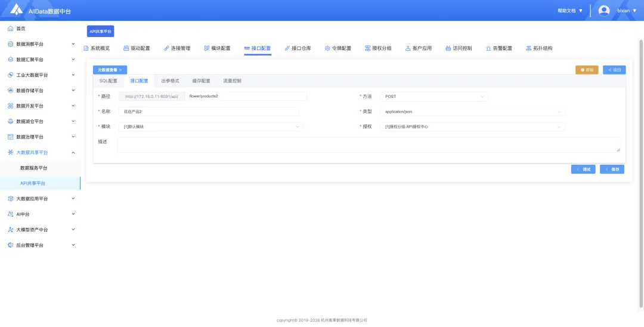Click the 客户应用 person icon
644x327 pixels.
pyautogui.click(x=408, y=48)
